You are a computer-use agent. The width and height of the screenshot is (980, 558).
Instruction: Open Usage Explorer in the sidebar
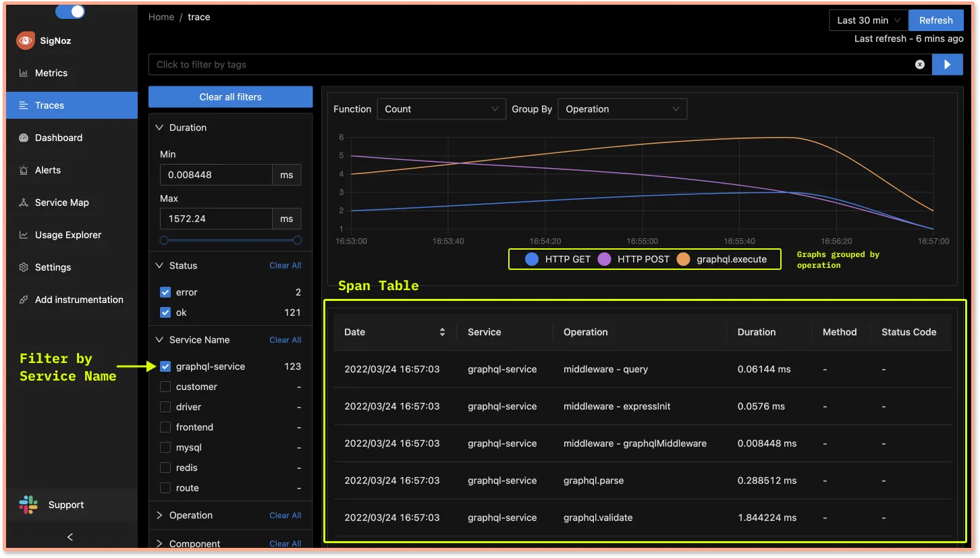click(x=72, y=235)
